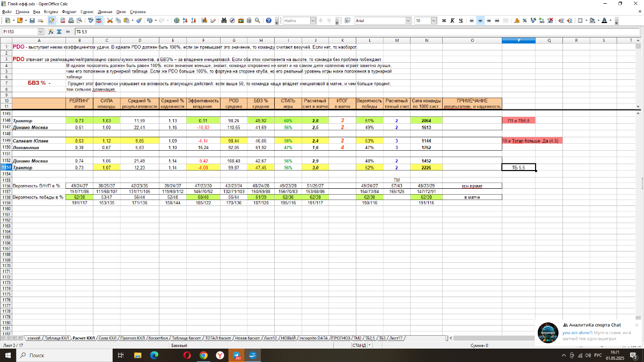Activate Format Paintbrush

(x=139, y=20)
